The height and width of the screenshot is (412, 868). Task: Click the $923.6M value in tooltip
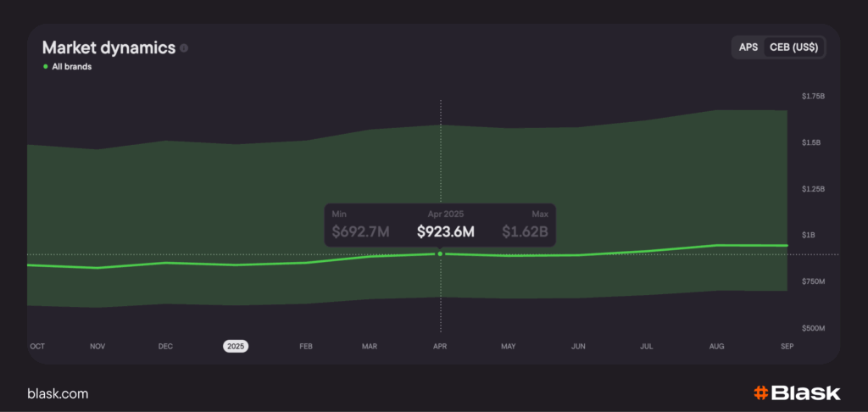[446, 231]
